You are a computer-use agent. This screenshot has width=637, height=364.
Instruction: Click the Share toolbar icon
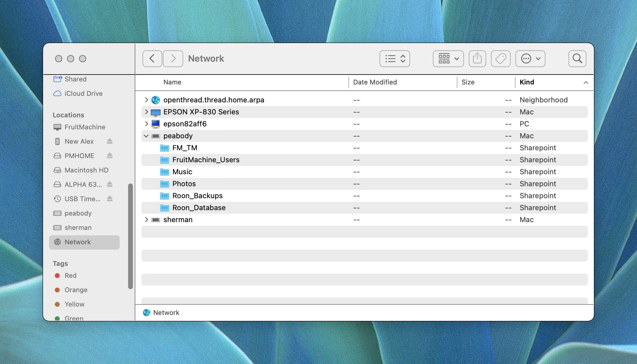coord(477,59)
